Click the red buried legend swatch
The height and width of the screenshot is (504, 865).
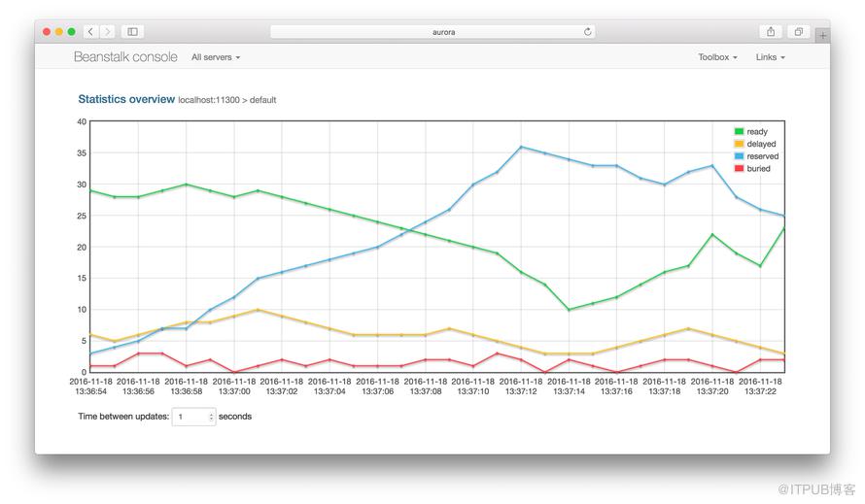pos(740,168)
